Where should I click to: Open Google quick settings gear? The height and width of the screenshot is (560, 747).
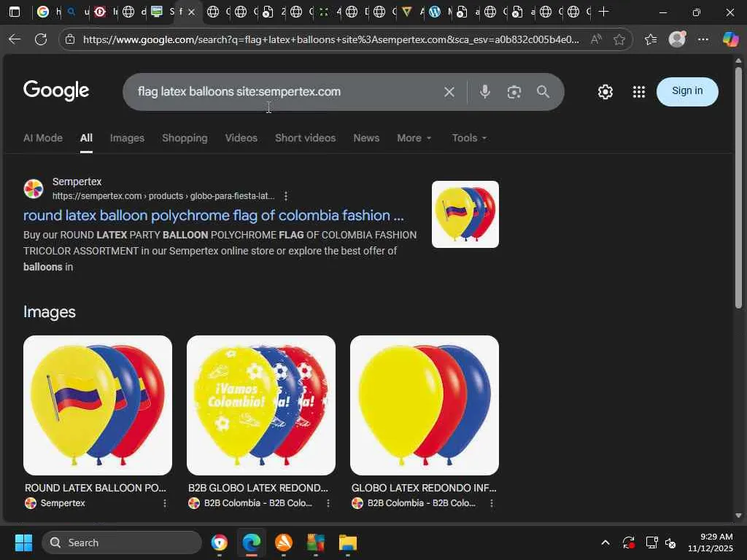pos(605,92)
